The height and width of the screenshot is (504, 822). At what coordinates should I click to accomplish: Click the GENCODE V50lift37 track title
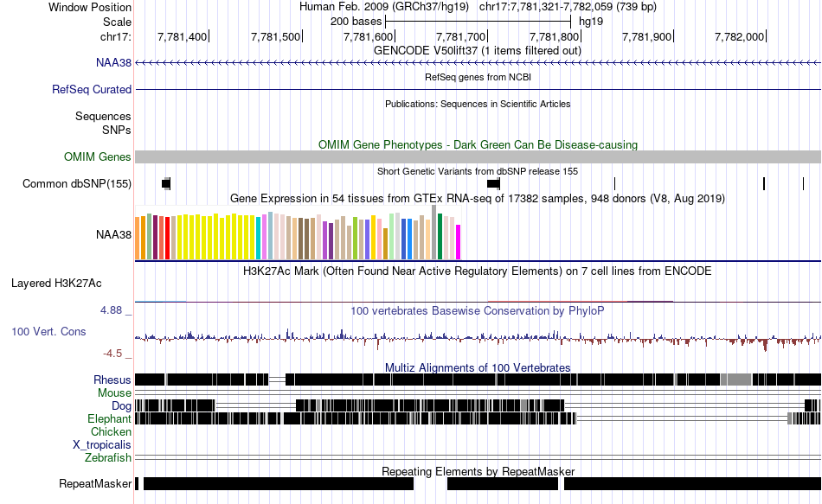477,51
